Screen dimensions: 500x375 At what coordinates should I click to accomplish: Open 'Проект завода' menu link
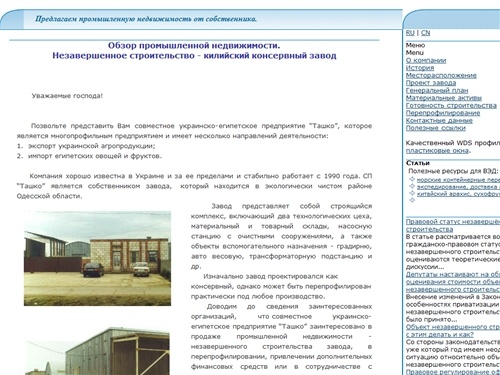[x=431, y=83]
